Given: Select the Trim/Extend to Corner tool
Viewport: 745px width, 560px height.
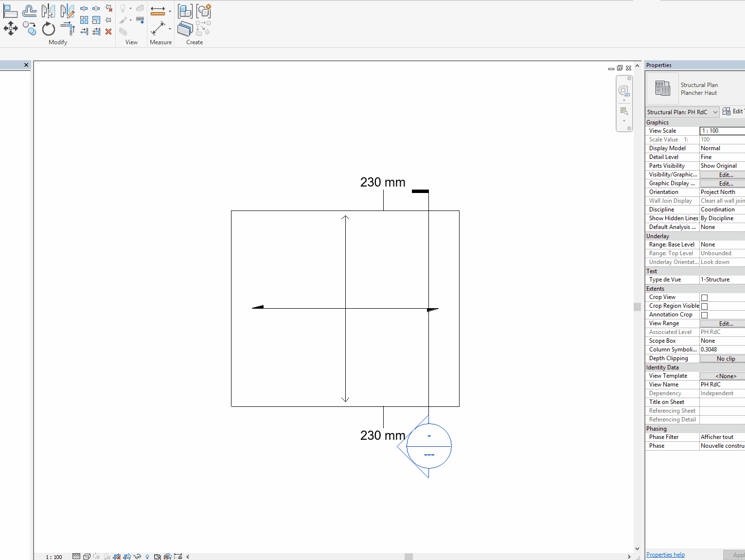Looking at the screenshot, I should click(x=68, y=29).
